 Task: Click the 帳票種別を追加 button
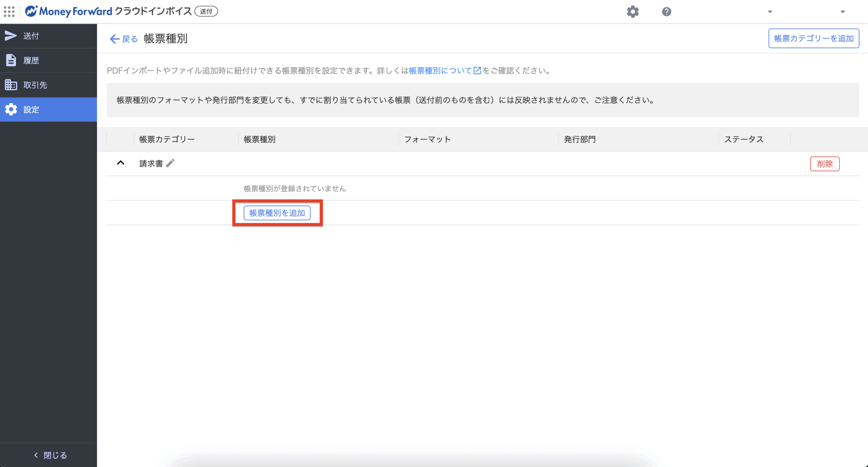277,213
